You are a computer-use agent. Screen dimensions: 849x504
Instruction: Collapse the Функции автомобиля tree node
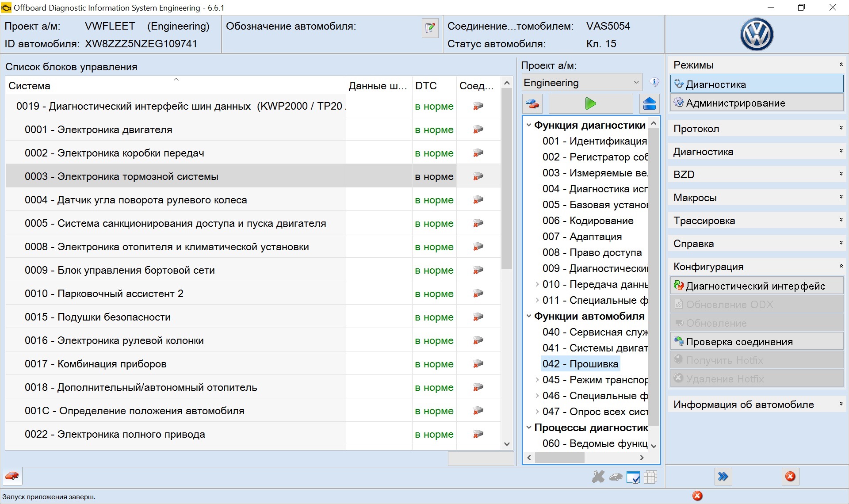tap(529, 316)
